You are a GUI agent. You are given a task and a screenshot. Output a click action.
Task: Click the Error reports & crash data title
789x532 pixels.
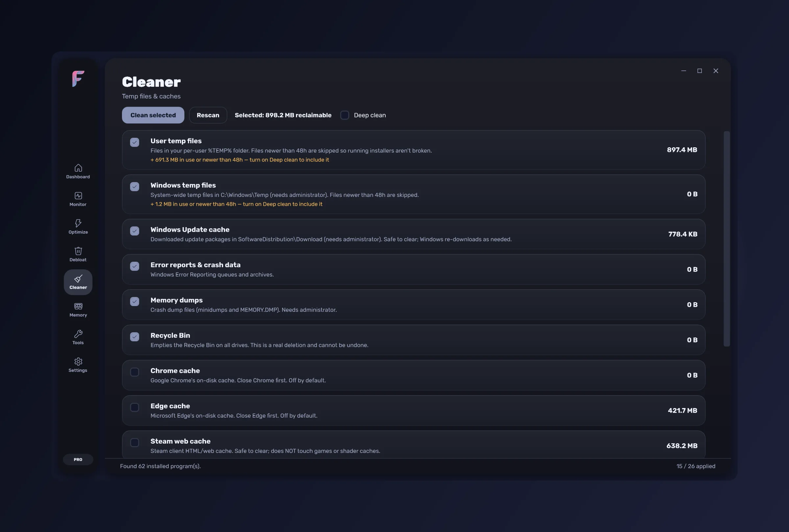coord(195,265)
